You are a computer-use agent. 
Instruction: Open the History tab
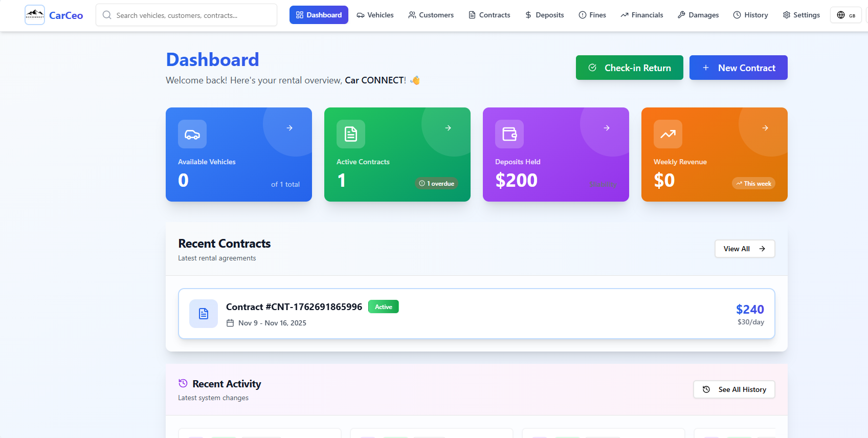click(750, 15)
